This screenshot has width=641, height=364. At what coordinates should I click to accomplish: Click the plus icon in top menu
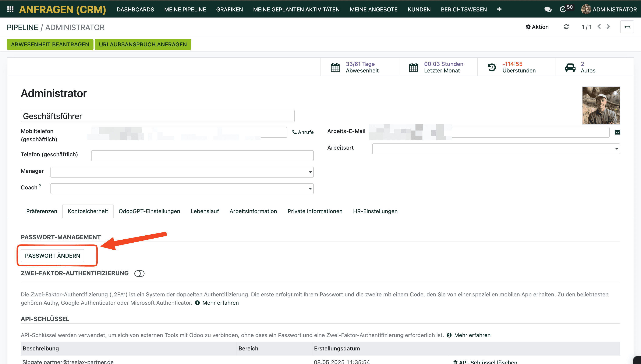pyautogui.click(x=499, y=9)
